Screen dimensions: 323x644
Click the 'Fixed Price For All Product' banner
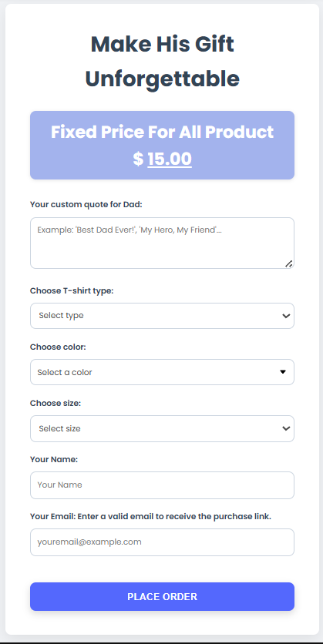[162, 145]
